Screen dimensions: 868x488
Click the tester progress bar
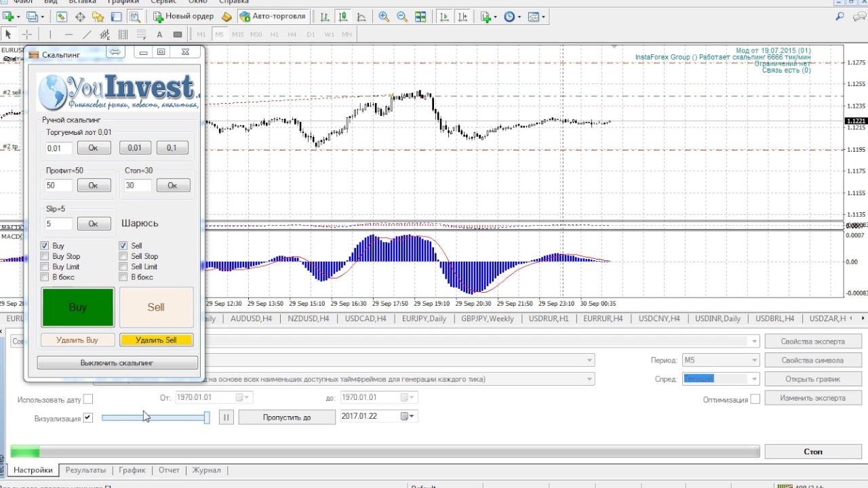coord(384,451)
